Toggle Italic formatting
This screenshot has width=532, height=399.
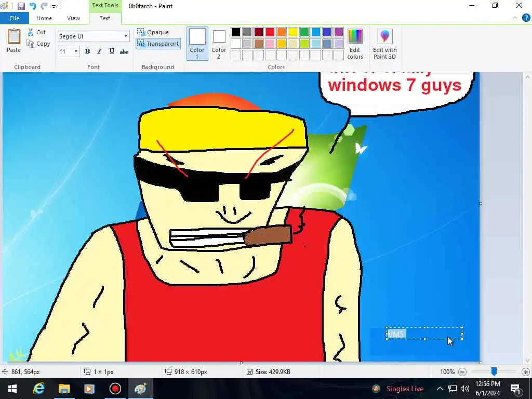tap(99, 51)
